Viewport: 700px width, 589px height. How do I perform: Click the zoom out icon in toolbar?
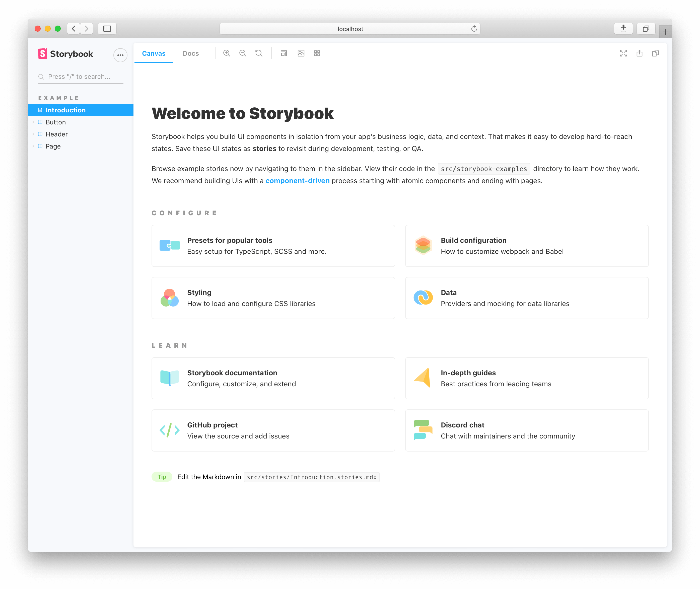243,53
